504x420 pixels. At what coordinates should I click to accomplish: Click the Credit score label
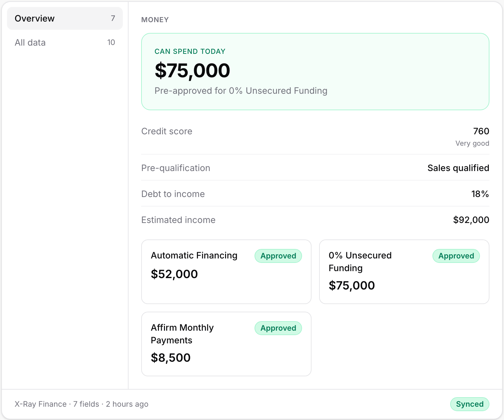pyautogui.click(x=167, y=131)
